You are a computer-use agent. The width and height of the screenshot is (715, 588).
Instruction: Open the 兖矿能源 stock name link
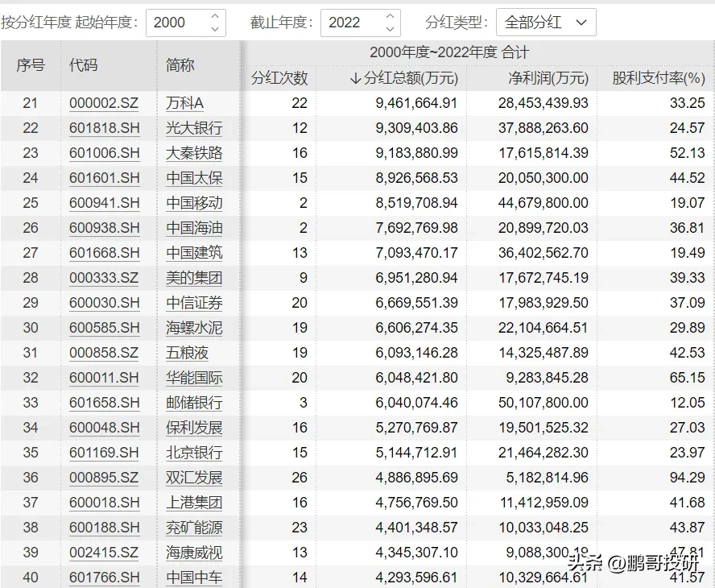pos(194,528)
